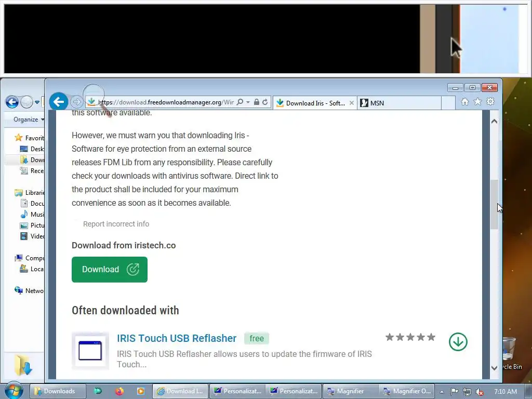
Task: Open the Tools gear menu
Action: pyautogui.click(x=490, y=101)
